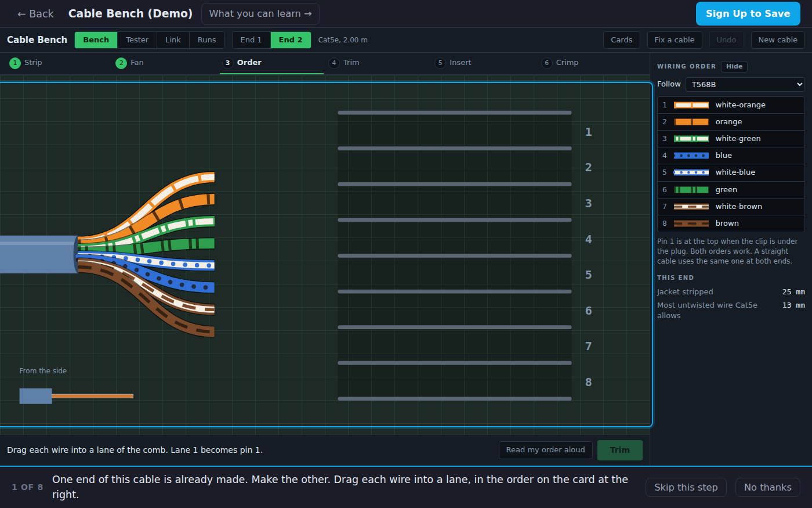Image resolution: width=812 pixels, height=508 pixels.
Task: Click the green Trim button
Action: (620, 450)
